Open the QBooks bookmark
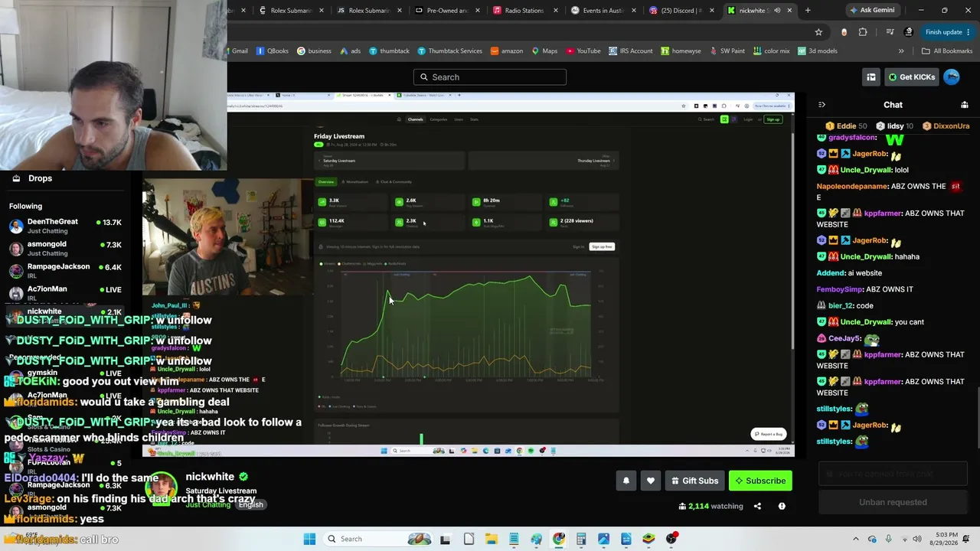980x551 pixels. (x=273, y=51)
